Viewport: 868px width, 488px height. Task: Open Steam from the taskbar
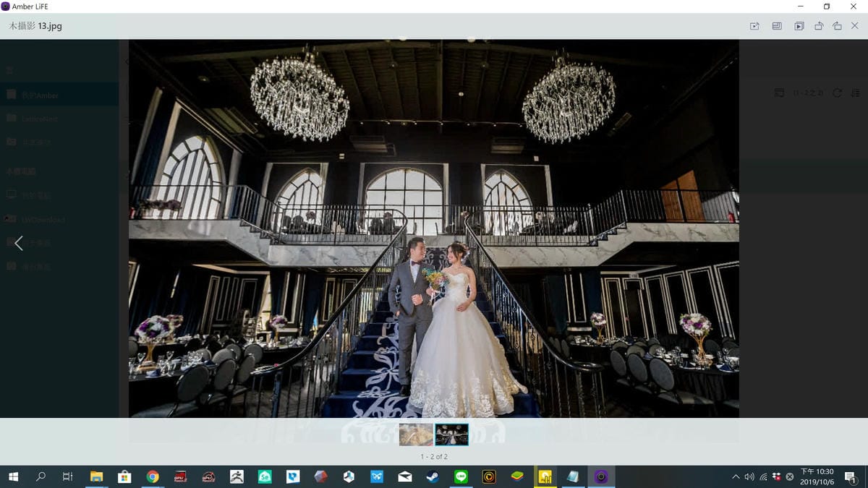point(433,476)
